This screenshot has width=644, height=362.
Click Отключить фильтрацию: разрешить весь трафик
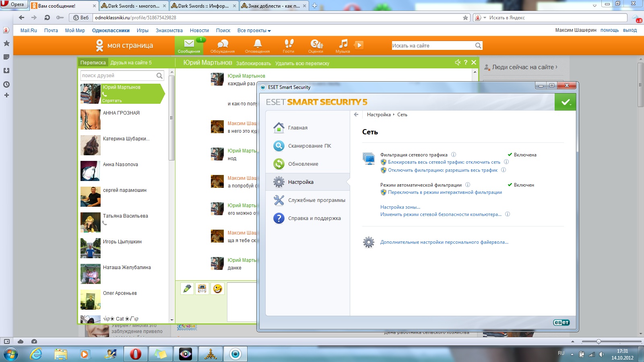pos(443,170)
